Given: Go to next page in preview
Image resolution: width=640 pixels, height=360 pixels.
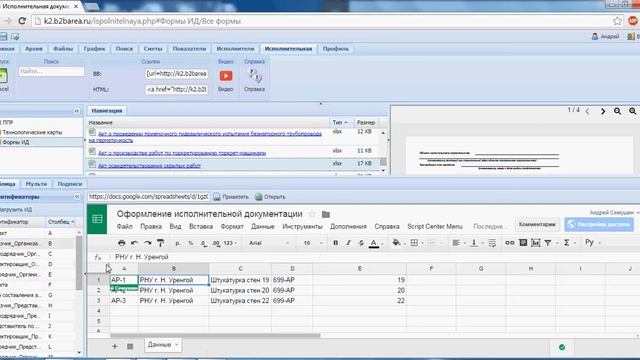Looking at the screenshot, I should [x=603, y=111].
